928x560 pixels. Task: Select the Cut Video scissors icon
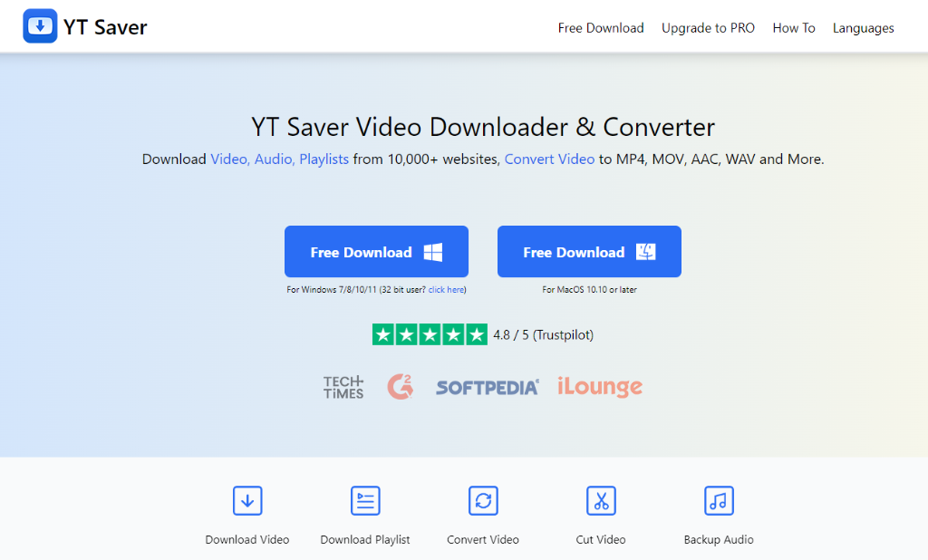601,501
